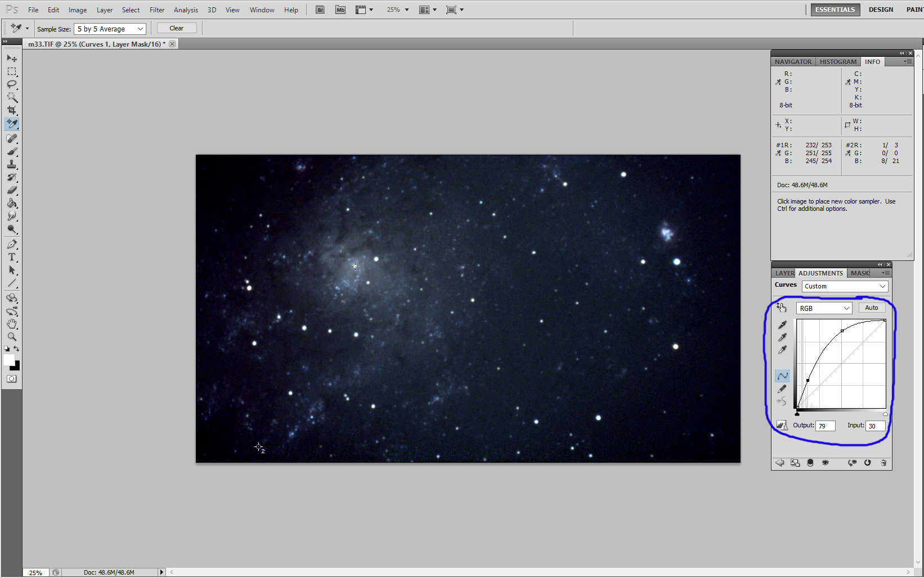This screenshot has width=924, height=578.
Task: Pick the set white point eyedropper
Action: click(782, 350)
